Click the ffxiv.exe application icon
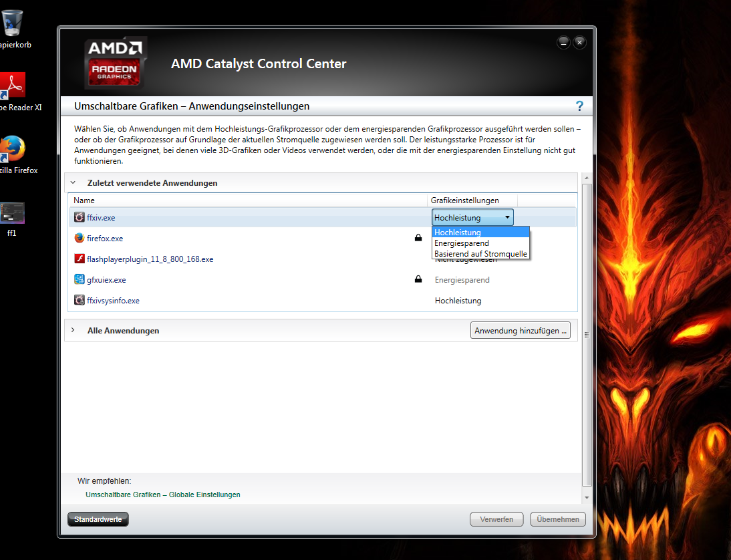731x560 pixels. click(x=80, y=217)
